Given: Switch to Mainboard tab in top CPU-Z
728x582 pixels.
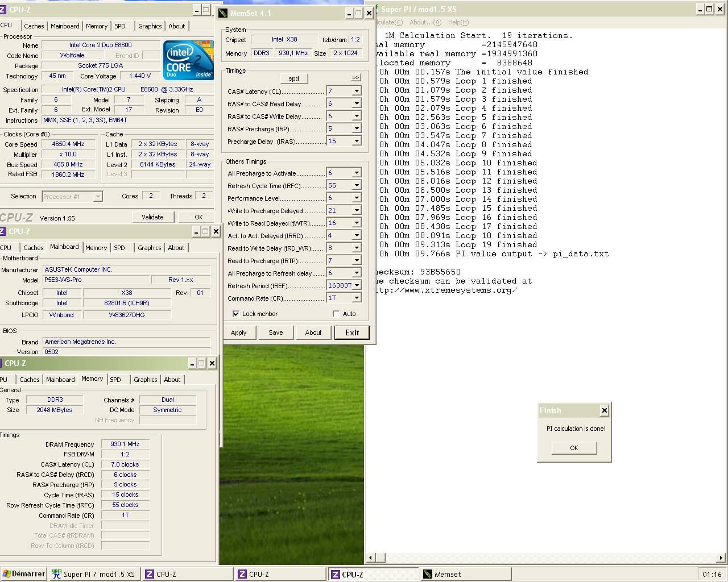Looking at the screenshot, I should [x=65, y=26].
